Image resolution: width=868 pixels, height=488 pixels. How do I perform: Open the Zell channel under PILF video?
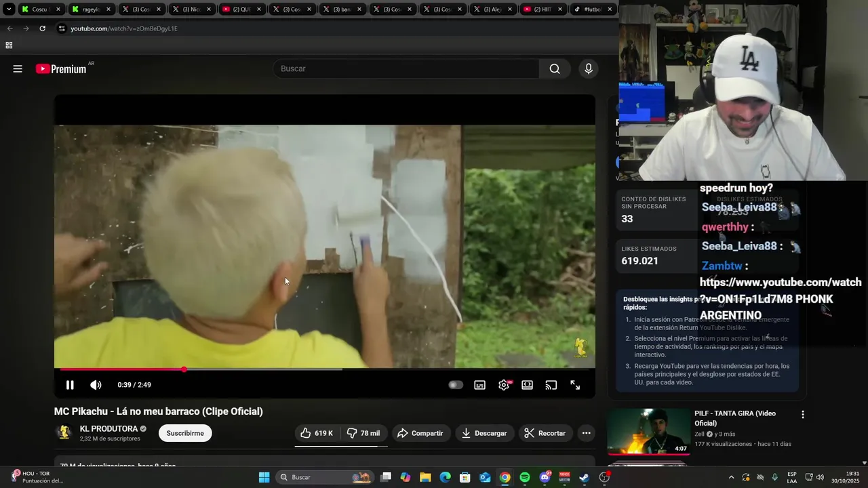coord(701,434)
